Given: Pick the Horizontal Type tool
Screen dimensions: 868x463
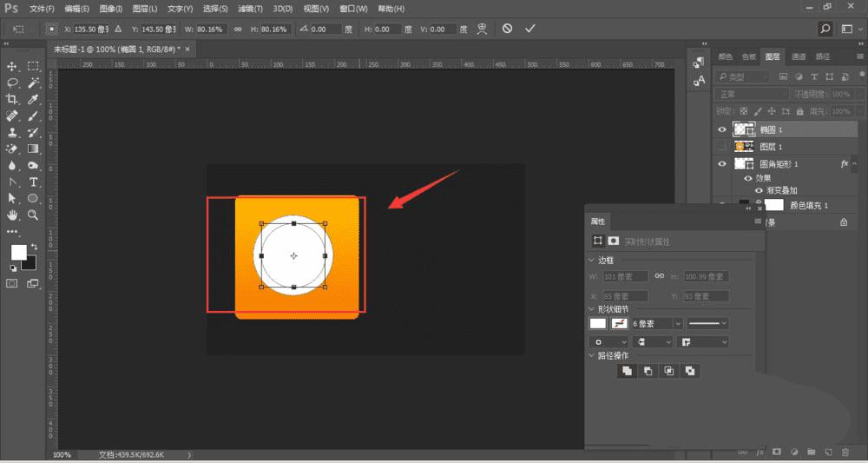Looking at the screenshot, I should [34, 182].
